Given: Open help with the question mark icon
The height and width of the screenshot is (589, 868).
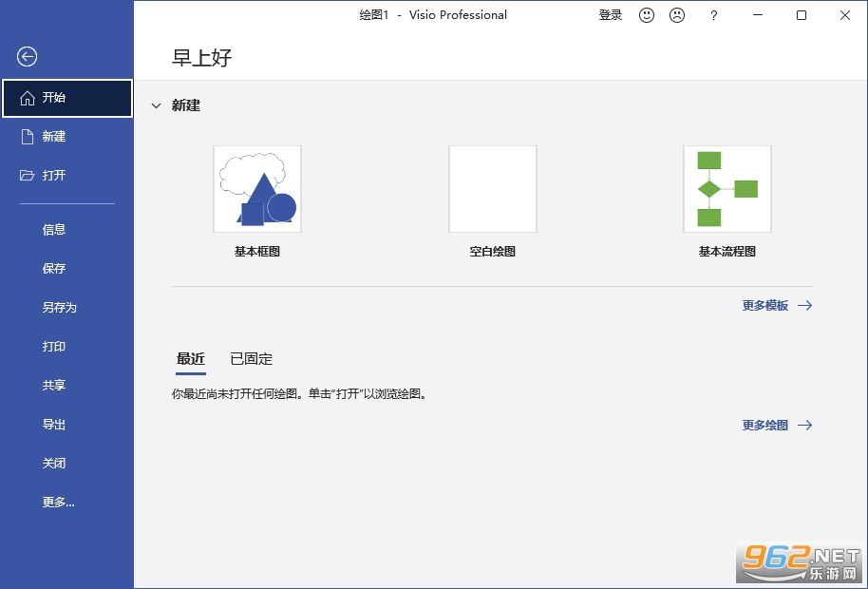Looking at the screenshot, I should coord(713,15).
